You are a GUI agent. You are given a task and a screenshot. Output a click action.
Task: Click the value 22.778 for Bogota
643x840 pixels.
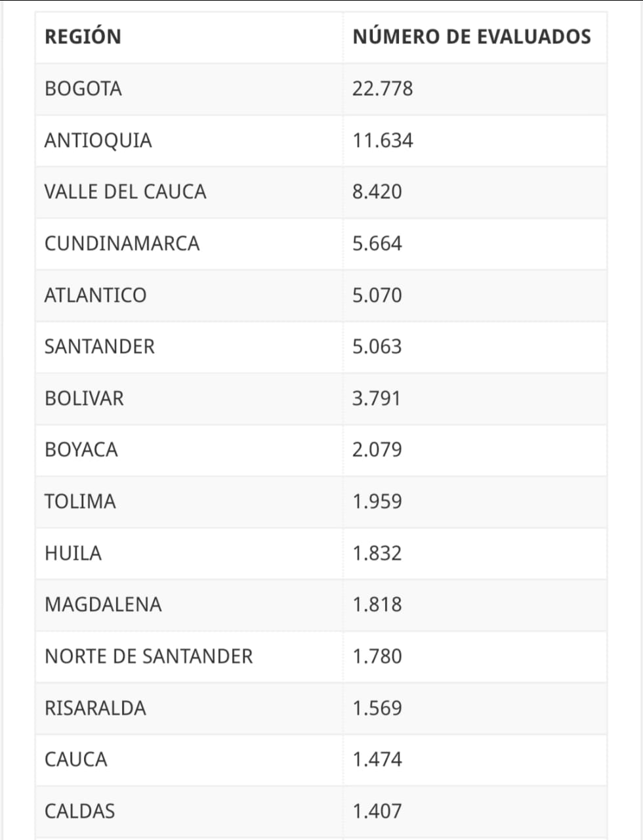pyautogui.click(x=383, y=89)
